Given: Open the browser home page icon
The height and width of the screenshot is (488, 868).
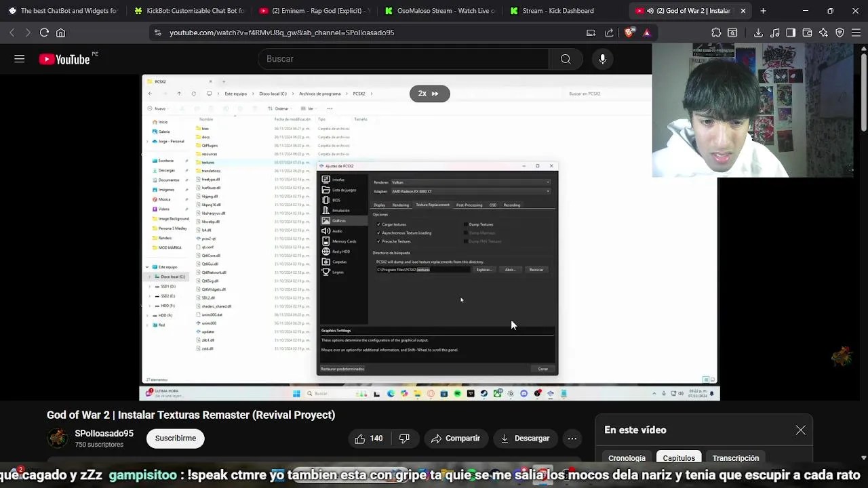Looking at the screenshot, I should (60, 33).
